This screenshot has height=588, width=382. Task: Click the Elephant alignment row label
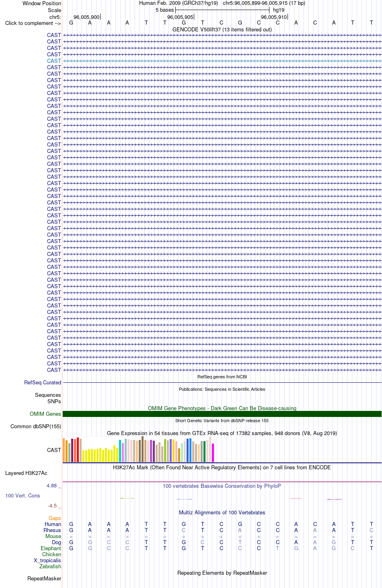(x=51, y=549)
